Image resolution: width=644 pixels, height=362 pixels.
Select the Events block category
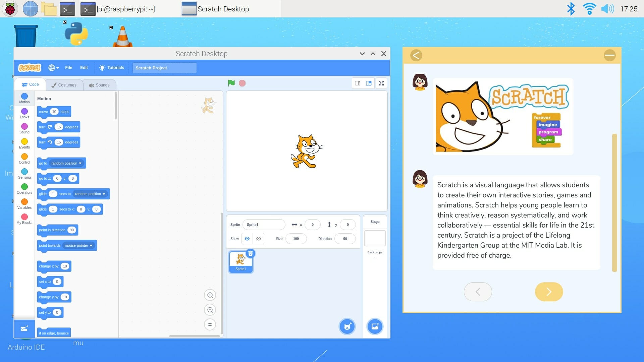tap(24, 143)
